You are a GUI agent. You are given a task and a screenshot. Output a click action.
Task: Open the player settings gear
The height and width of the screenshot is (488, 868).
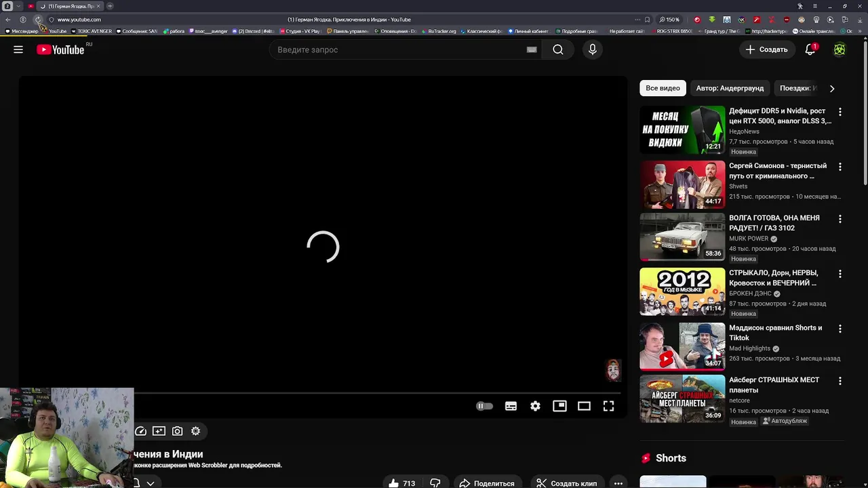(x=535, y=406)
